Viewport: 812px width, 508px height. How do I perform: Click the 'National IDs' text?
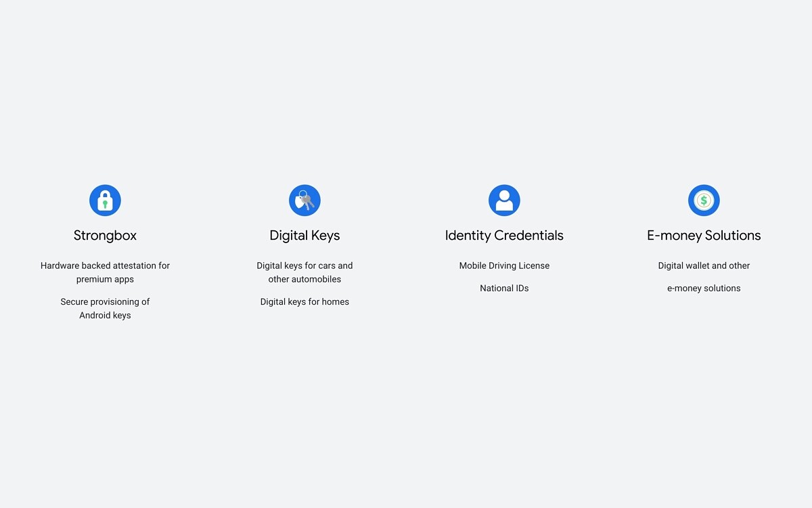pos(504,288)
